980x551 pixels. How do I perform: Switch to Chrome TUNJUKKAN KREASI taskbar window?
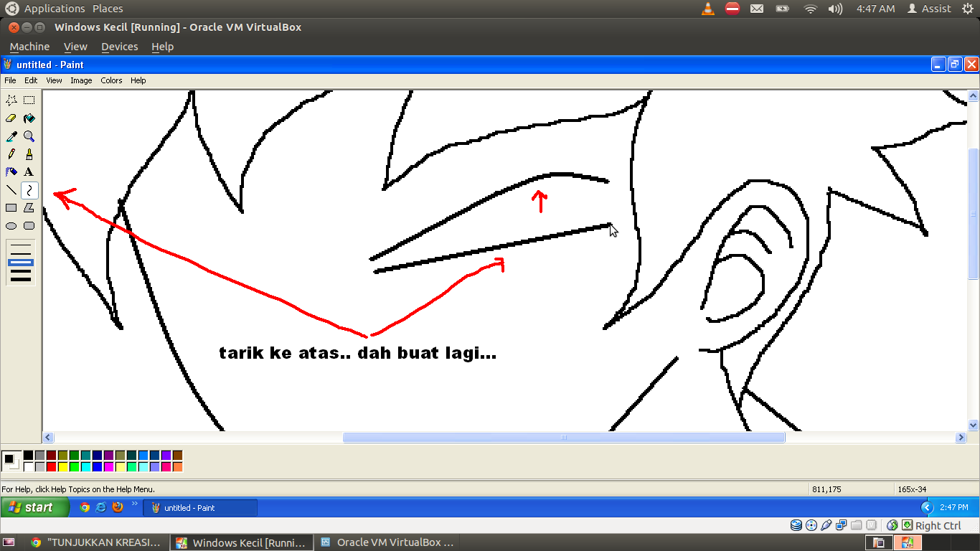tap(96, 542)
